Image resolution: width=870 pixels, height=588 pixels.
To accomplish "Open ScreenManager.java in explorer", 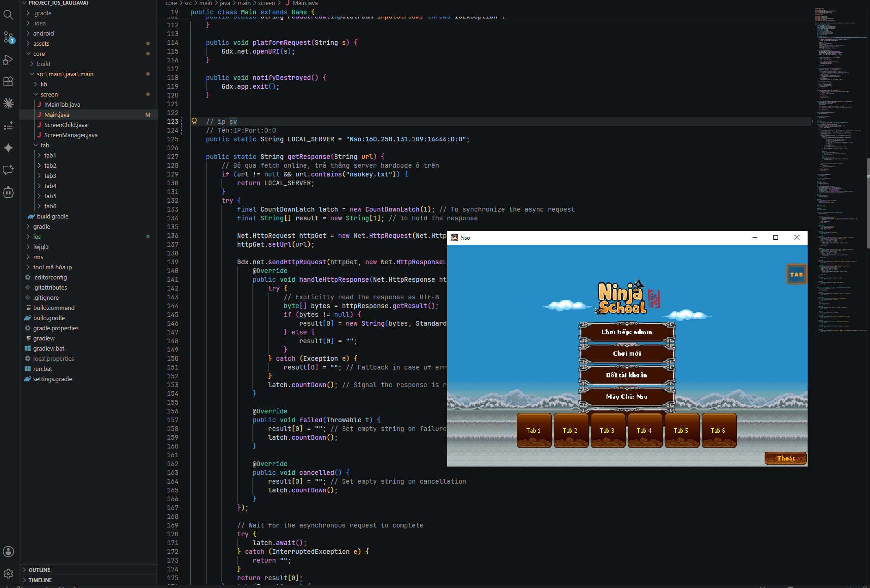I will click(x=71, y=135).
